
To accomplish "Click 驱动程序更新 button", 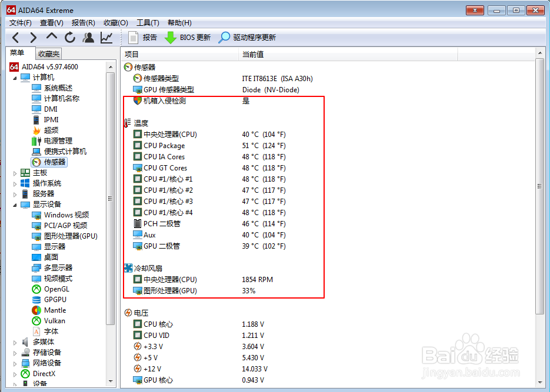I will point(247,37).
